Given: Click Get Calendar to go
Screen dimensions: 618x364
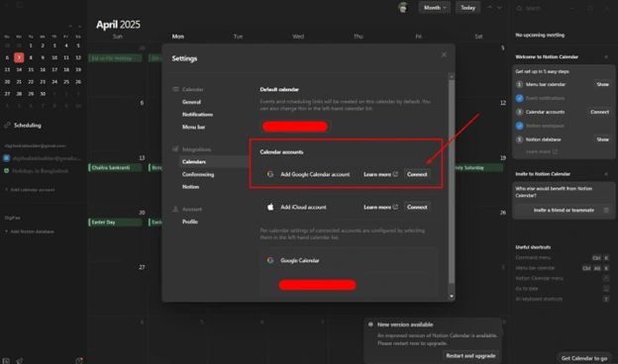Looking at the screenshot, I should click(584, 358).
